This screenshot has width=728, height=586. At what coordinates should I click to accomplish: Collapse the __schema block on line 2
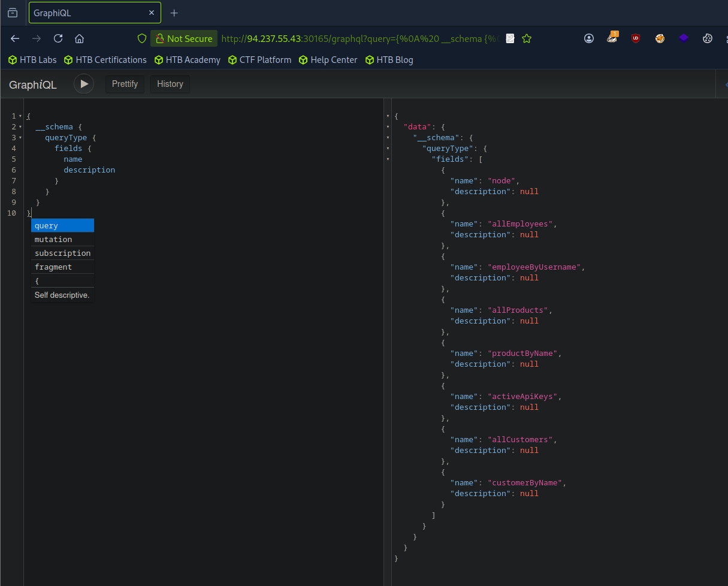click(x=20, y=127)
